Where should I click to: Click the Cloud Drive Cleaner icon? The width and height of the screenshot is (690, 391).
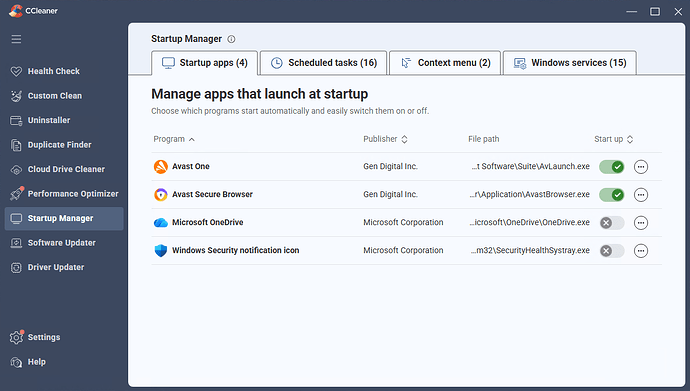pyautogui.click(x=16, y=169)
